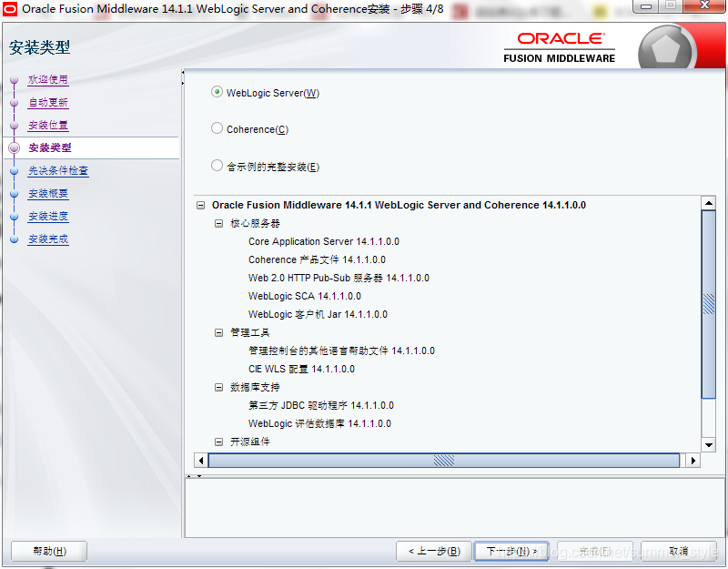
Task: Click the 欢迎使用 step bullet icon
Action: point(15,80)
